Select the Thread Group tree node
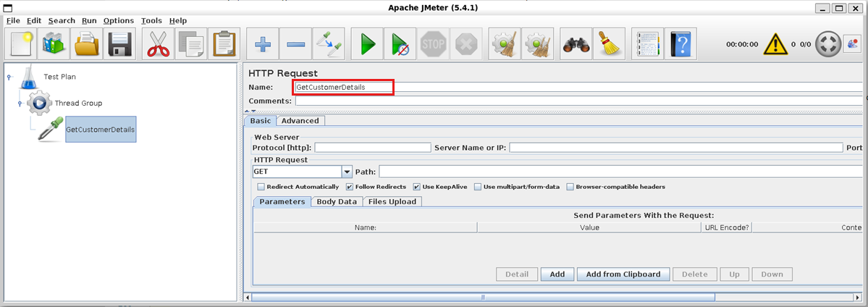The width and height of the screenshot is (868, 307). point(64,103)
